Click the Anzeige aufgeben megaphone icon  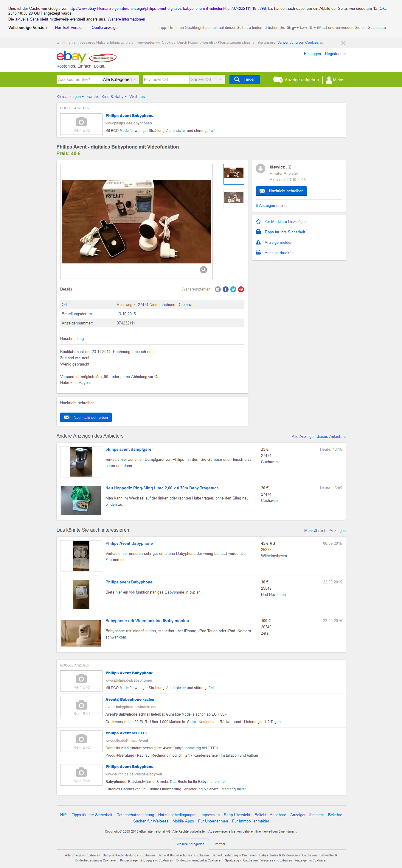[278, 80]
